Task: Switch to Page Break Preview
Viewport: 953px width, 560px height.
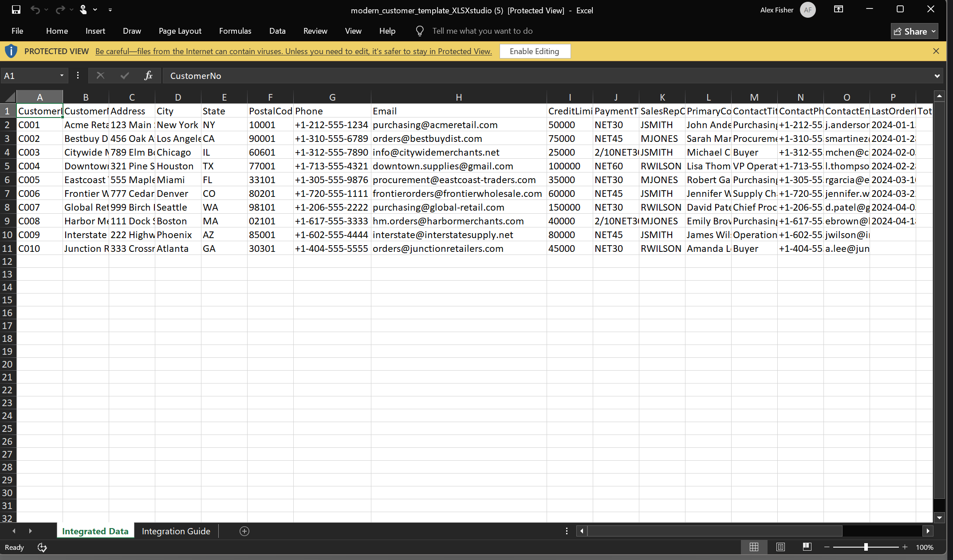Action: tap(807, 547)
